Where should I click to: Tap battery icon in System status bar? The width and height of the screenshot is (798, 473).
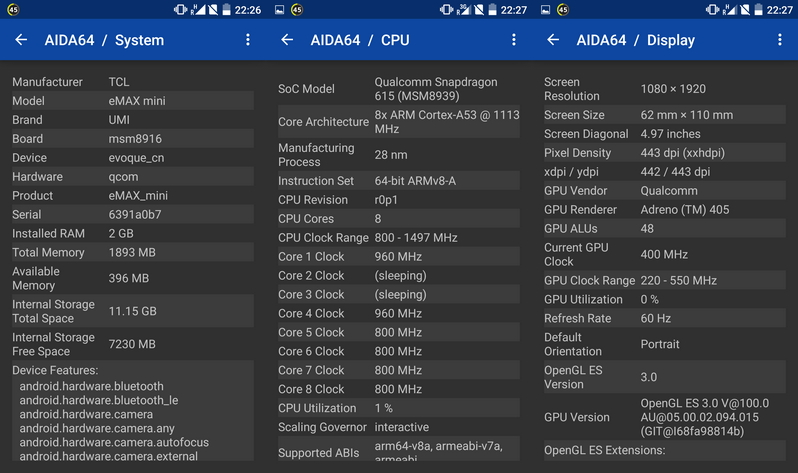[x=226, y=10]
